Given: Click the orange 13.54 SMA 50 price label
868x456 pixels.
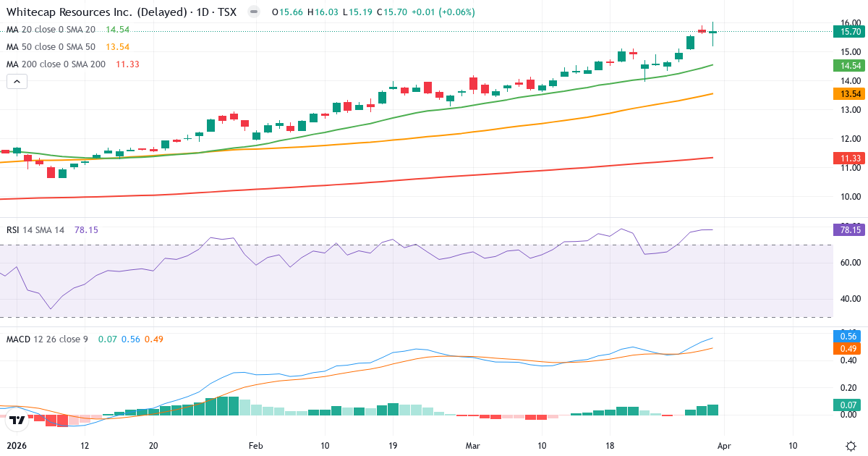Looking at the screenshot, I should coord(848,93).
